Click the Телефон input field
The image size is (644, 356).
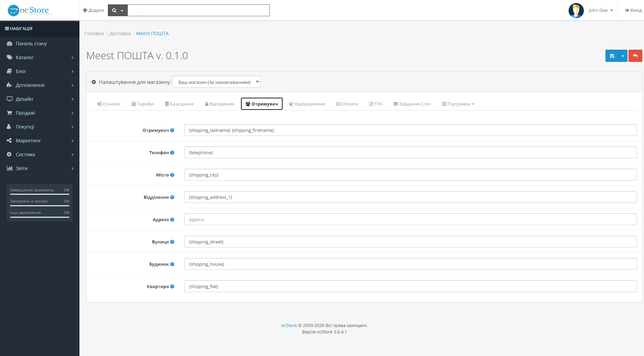click(x=410, y=152)
